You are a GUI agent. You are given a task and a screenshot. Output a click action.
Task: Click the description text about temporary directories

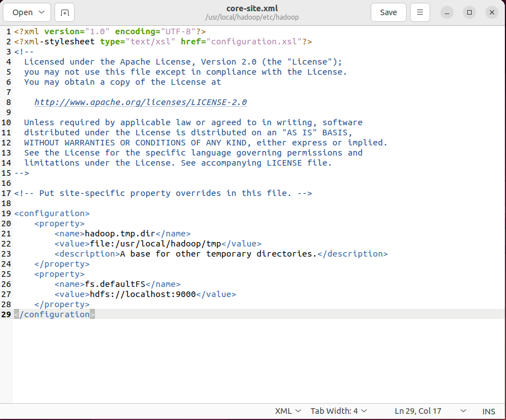218,254
